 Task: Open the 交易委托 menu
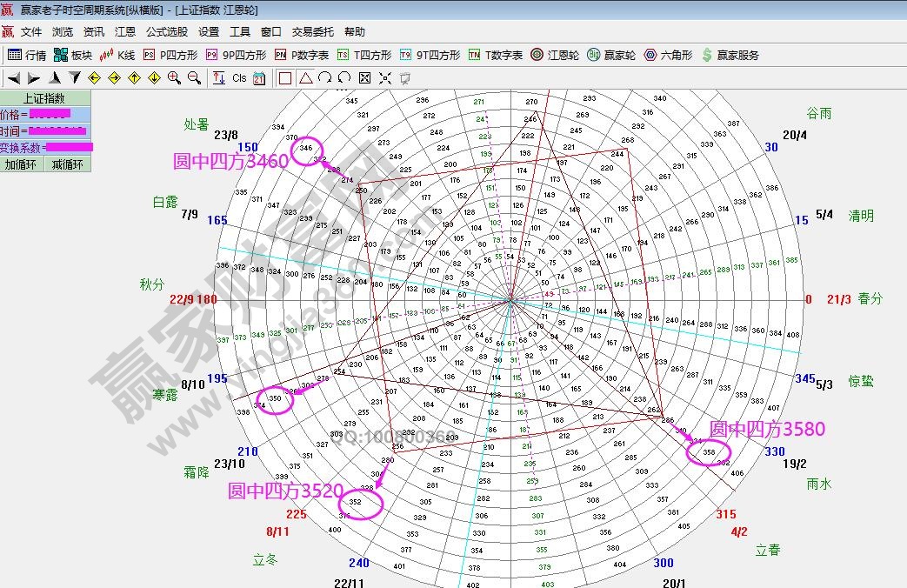pyautogui.click(x=312, y=32)
